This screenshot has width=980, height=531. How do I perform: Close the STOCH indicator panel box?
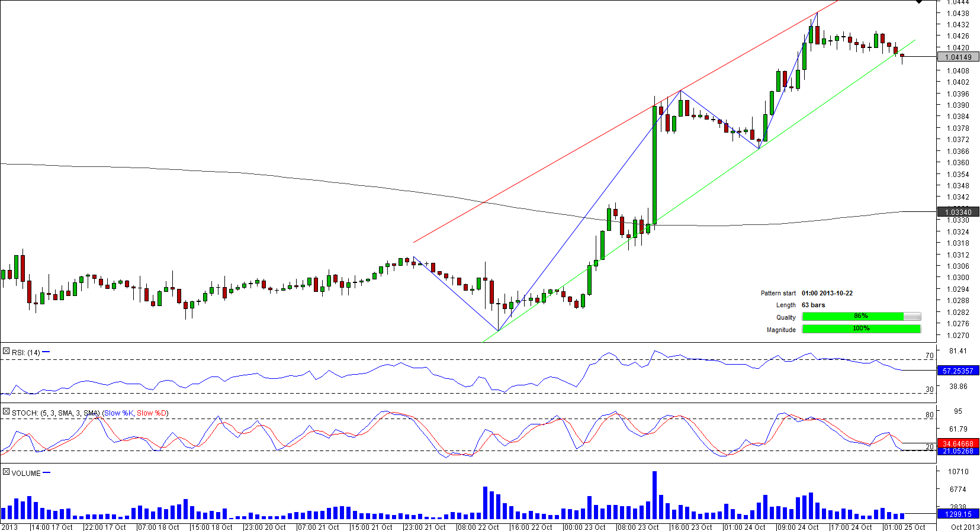tap(6, 412)
